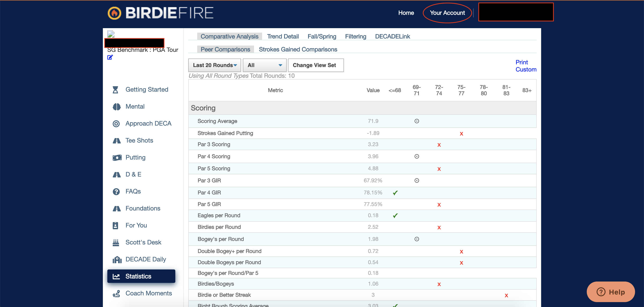Select the Statistics sidebar item

click(x=141, y=276)
